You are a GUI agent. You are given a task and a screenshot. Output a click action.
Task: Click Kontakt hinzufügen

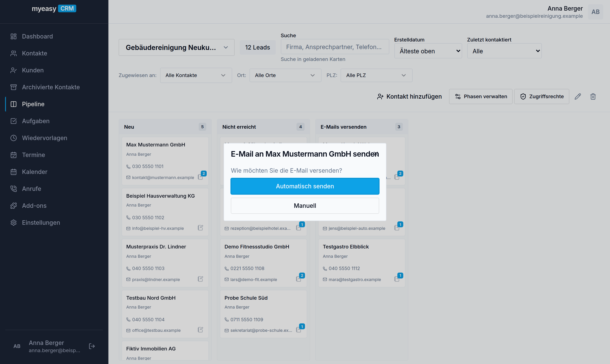coord(409,96)
